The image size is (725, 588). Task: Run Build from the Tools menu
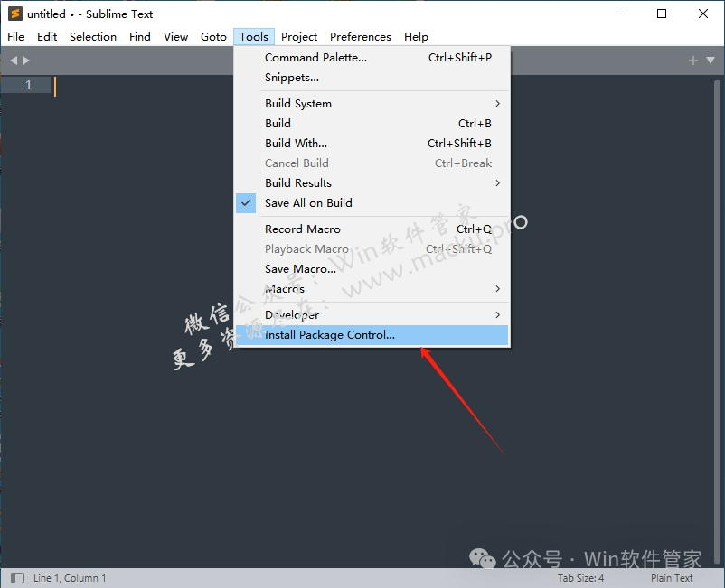(372, 124)
